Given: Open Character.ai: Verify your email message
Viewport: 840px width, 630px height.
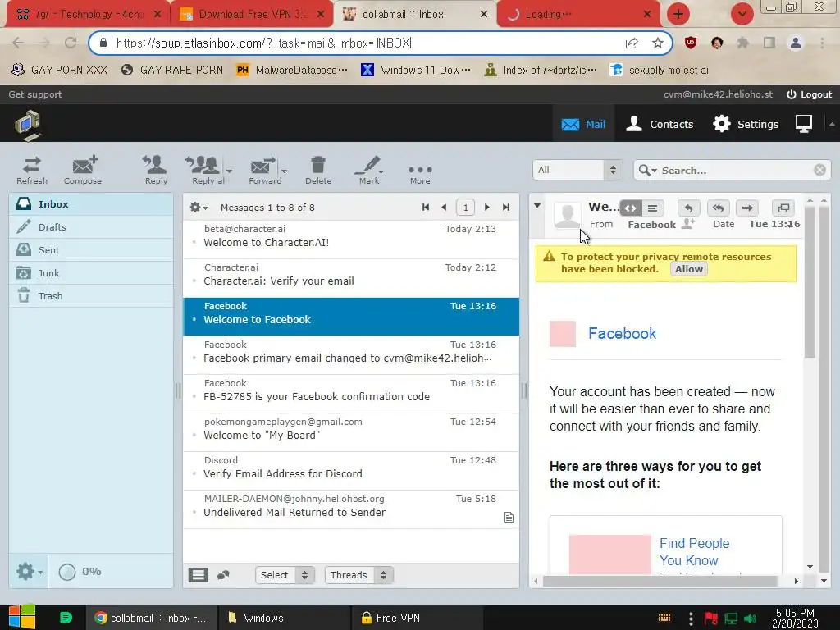Looking at the screenshot, I should [351, 279].
